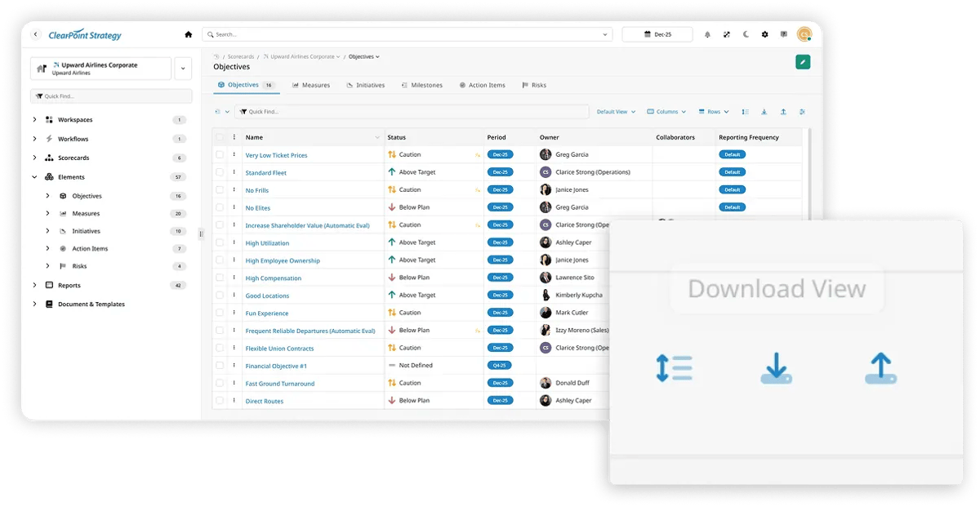Image resolution: width=980 pixels, height=507 pixels.
Task: Click the small upload icon in toolbar
Action: [x=783, y=112]
